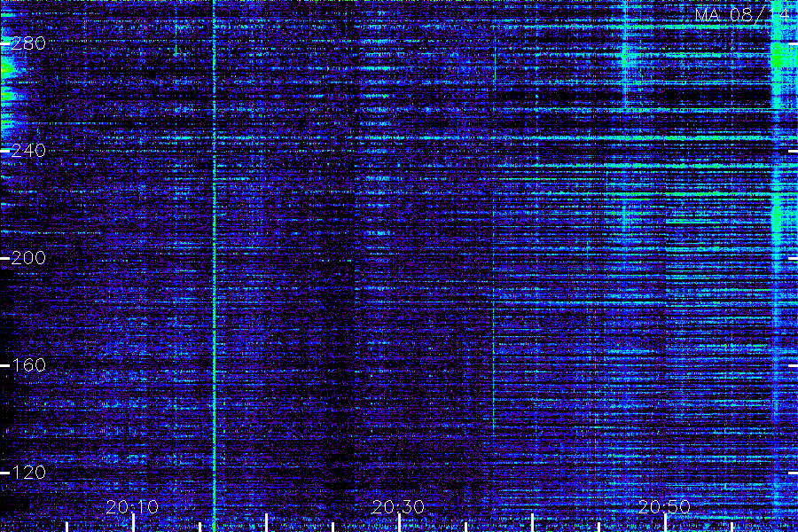This screenshot has height=532, width=798.
Task: Click the 160 frequency axis label
Action: tap(28, 365)
